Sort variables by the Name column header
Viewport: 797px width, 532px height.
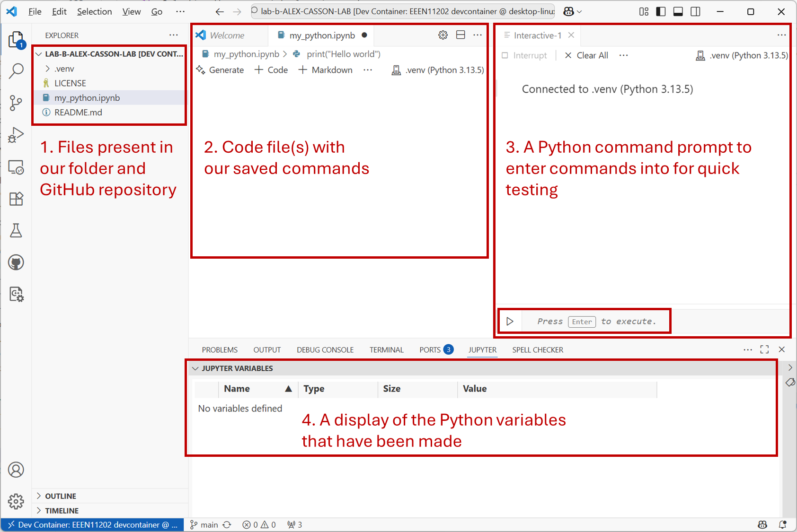tap(237, 389)
